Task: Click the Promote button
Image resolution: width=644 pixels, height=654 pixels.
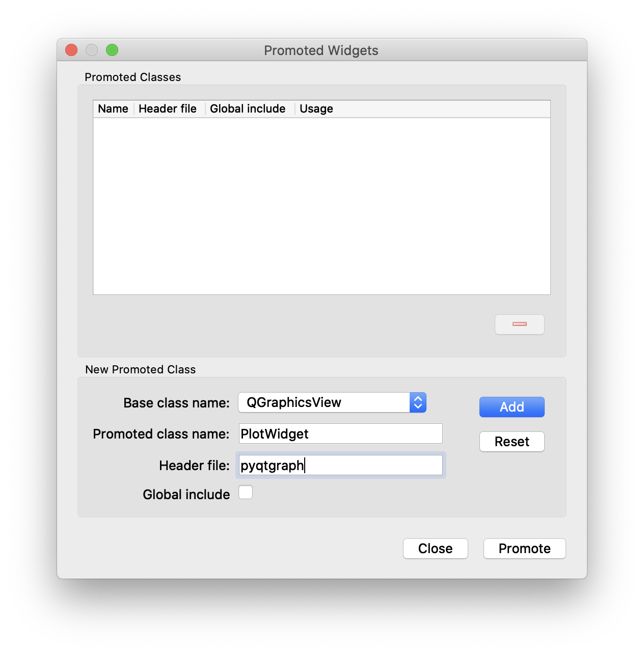Action: [524, 549]
